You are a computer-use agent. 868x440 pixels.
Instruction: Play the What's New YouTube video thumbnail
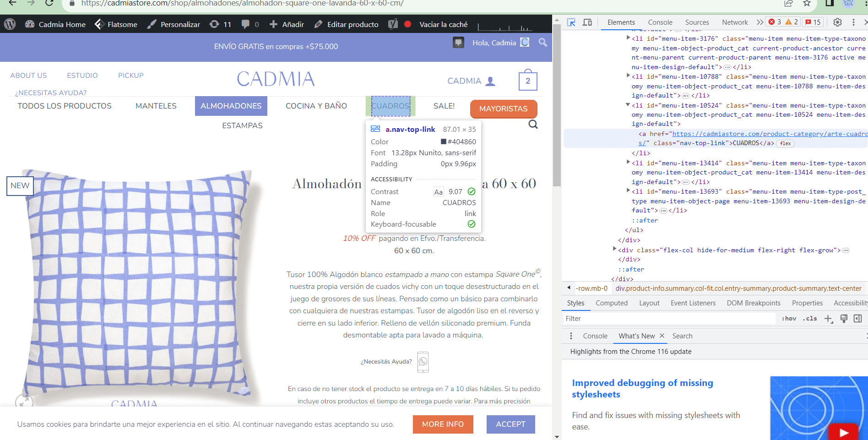(844, 432)
